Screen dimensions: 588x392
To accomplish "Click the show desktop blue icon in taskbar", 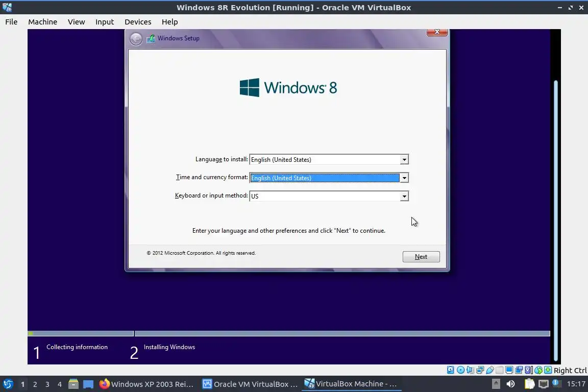I will pos(88,384).
